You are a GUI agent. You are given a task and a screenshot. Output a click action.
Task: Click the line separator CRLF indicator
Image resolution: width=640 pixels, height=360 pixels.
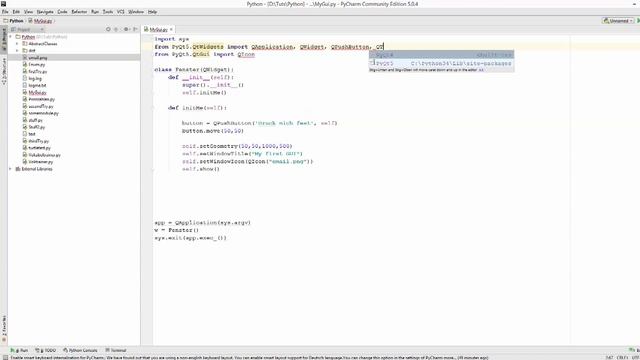[x=622, y=358]
